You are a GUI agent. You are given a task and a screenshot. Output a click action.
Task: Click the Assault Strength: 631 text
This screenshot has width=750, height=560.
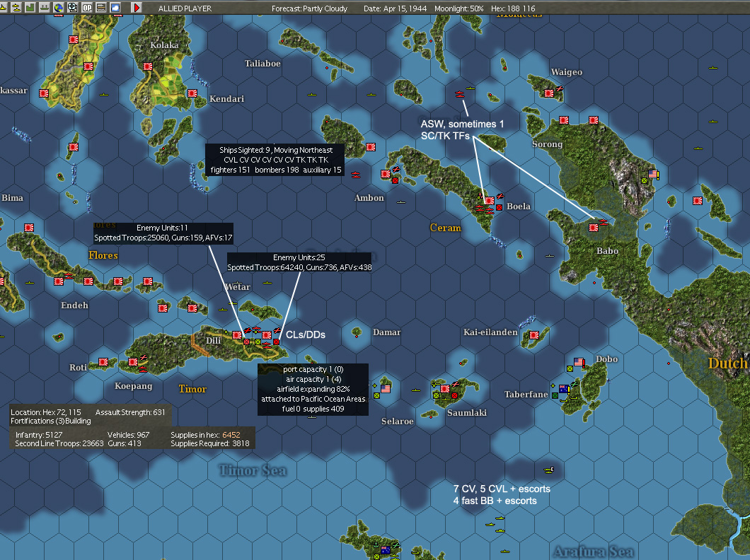[x=130, y=412]
